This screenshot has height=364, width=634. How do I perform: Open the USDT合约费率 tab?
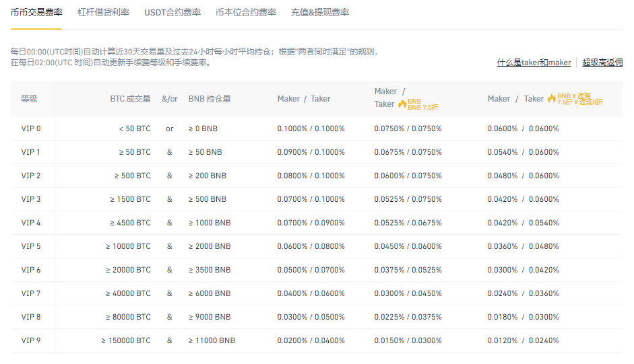172,12
